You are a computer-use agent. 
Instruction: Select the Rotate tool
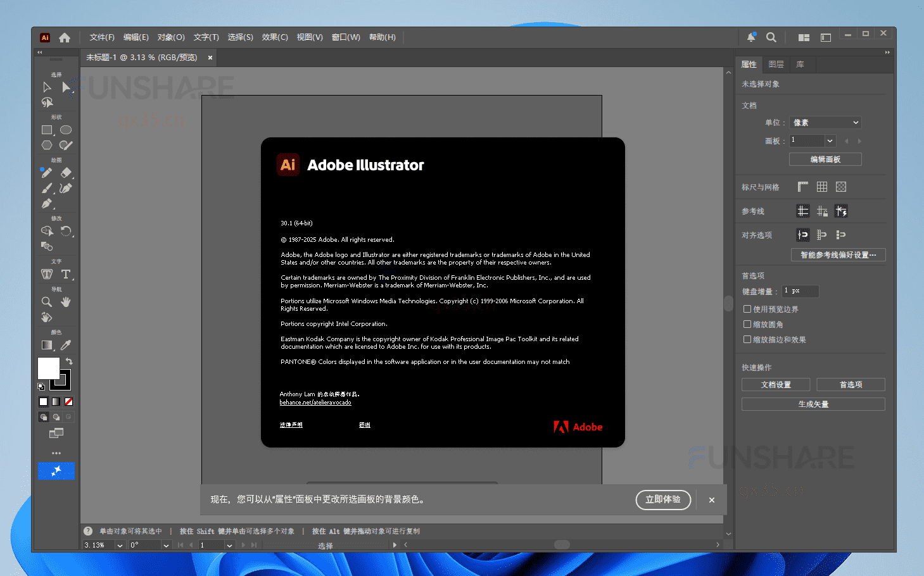66,231
